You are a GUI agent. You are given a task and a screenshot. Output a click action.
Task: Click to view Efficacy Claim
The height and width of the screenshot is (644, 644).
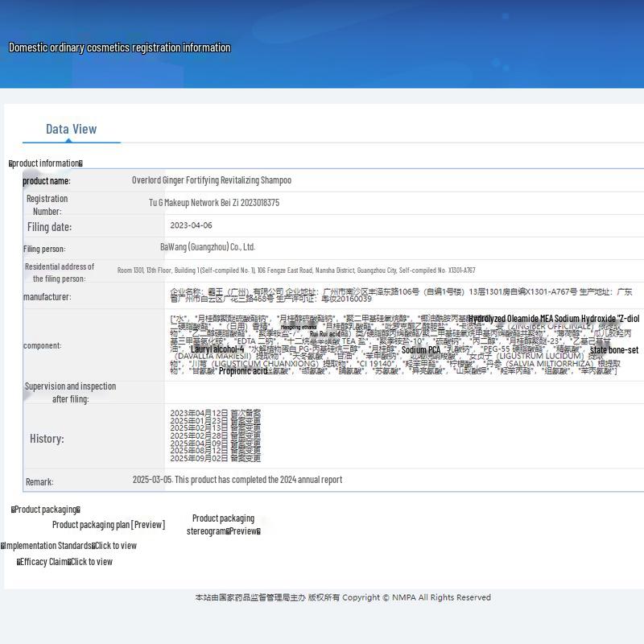91,562
